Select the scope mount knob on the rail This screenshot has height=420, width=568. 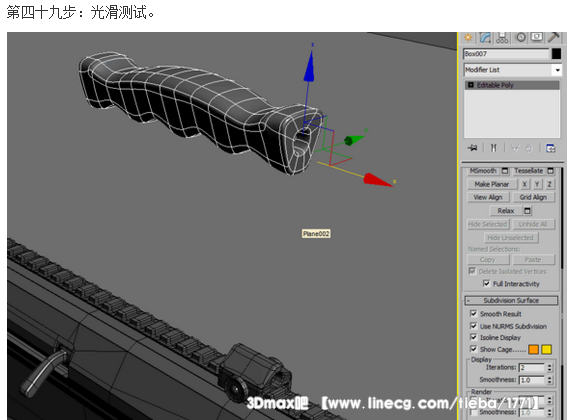click(235, 390)
